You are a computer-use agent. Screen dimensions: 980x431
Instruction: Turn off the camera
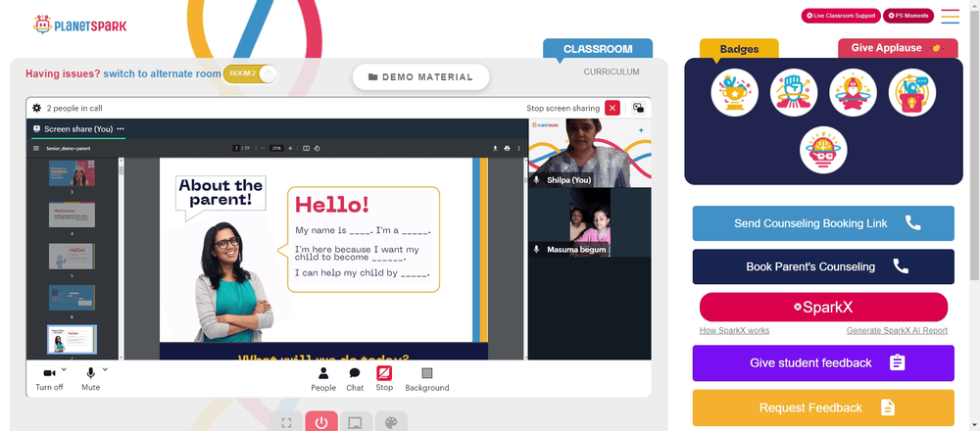[49, 380]
